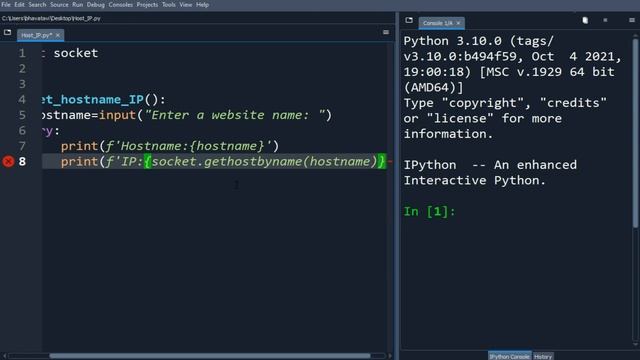Click the file path C:\Users\...\Host_IP.py

(51, 18)
